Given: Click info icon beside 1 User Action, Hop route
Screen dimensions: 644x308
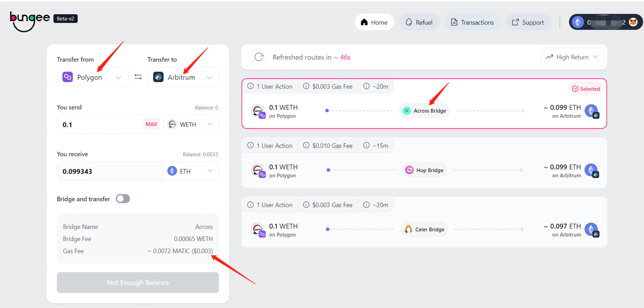Looking at the screenshot, I should tap(250, 145).
